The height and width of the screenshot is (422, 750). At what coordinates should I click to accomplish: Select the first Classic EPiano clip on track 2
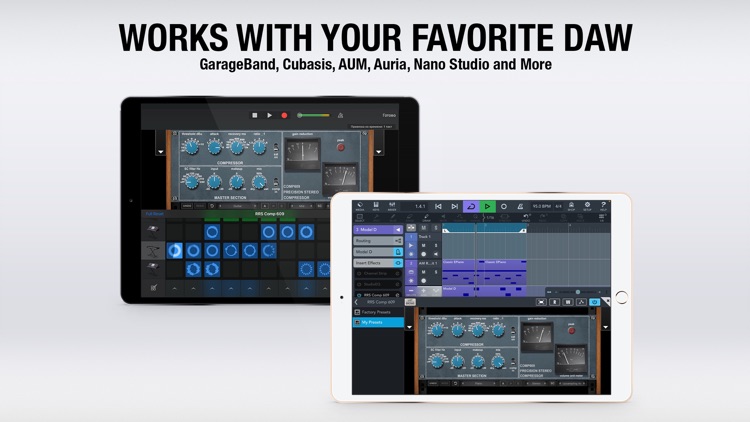click(x=463, y=272)
